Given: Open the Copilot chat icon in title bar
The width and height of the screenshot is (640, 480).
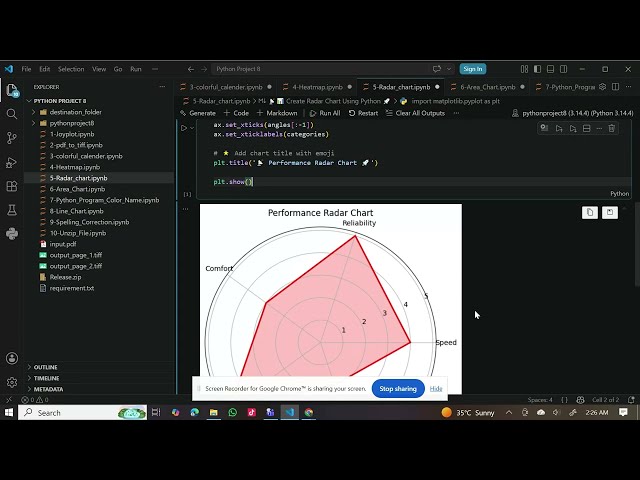Looking at the screenshot, I should [x=437, y=69].
